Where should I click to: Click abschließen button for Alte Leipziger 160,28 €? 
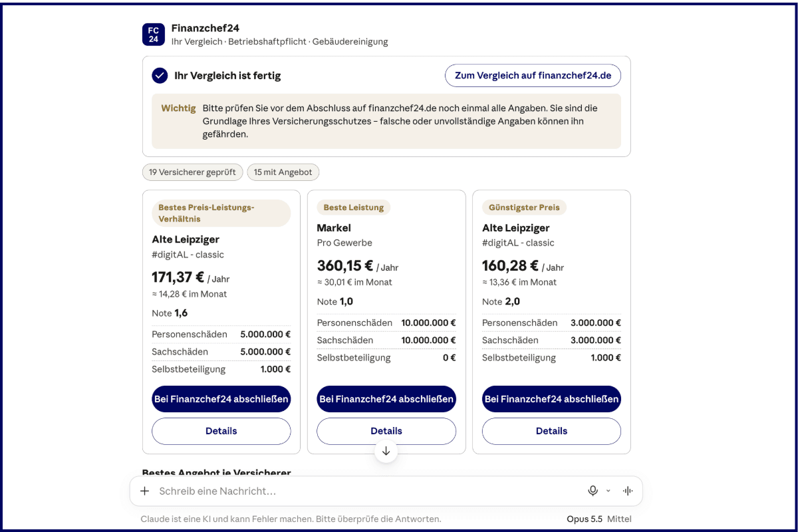coord(551,399)
